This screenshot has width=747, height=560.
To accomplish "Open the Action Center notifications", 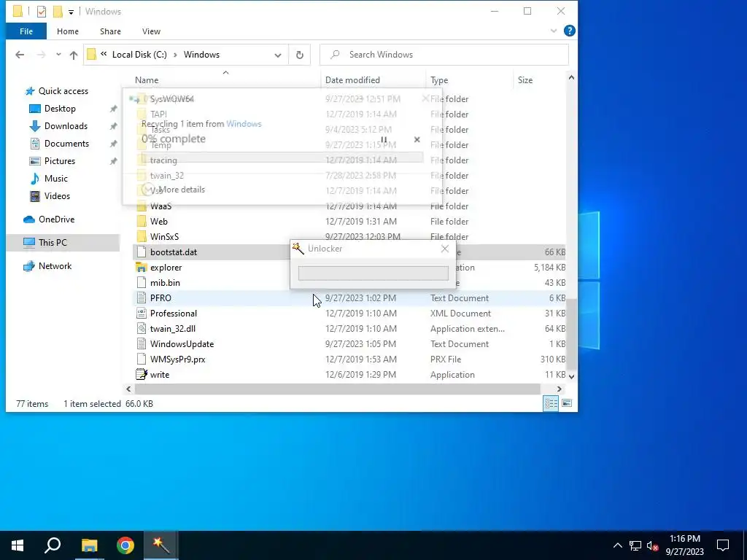I will tap(723, 545).
